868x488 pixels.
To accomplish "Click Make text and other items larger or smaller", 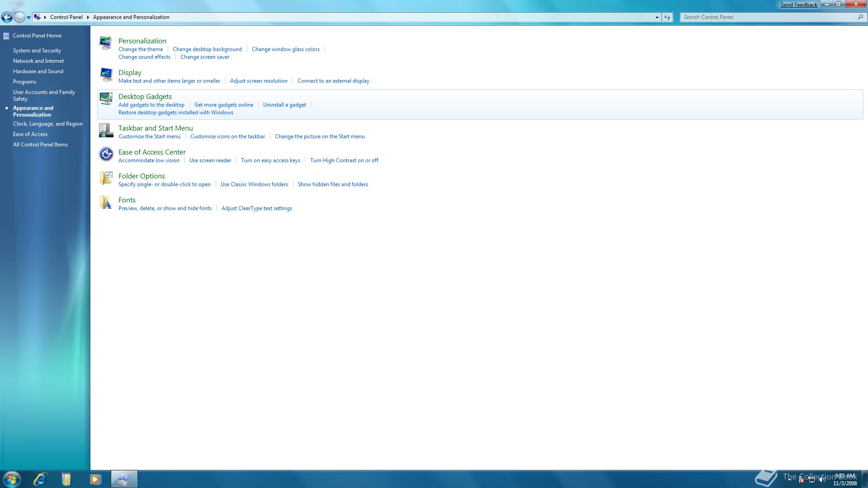I will [x=169, y=81].
